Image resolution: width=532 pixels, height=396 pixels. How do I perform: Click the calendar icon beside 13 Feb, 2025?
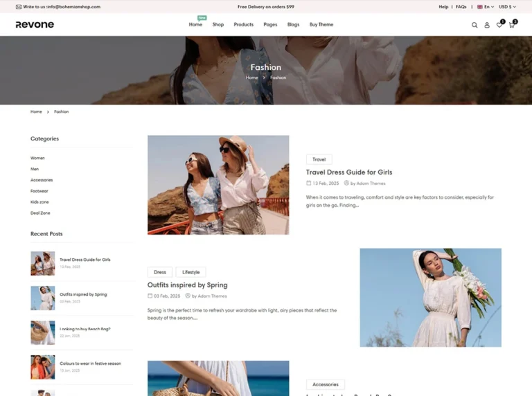pos(308,183)
